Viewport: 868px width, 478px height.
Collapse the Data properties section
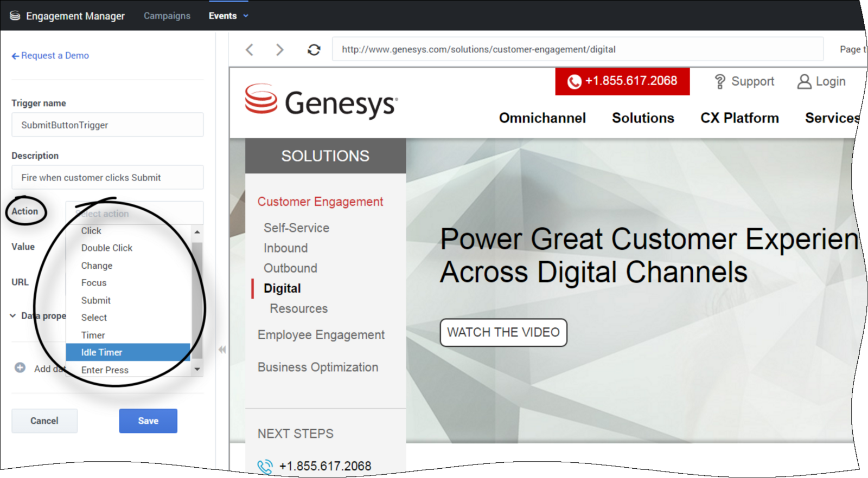tap(13, 315)
